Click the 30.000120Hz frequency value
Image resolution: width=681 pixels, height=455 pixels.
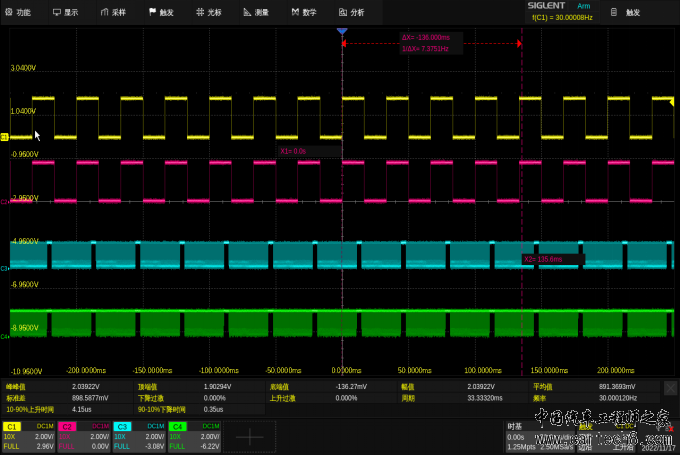[x=618, y=398]
